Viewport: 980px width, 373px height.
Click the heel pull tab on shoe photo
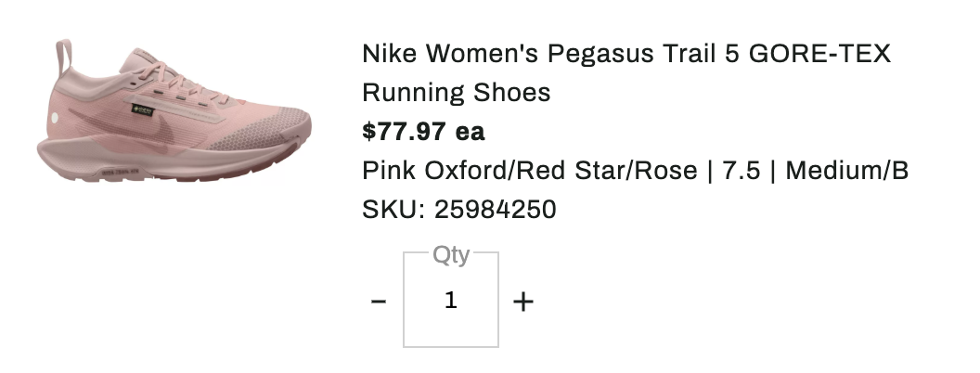click(63, 56)
